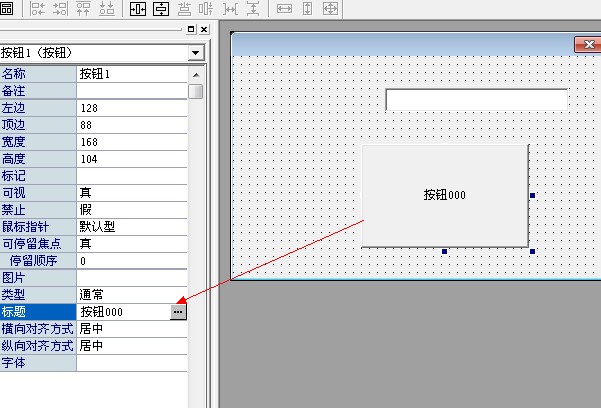Toggle the 可停留焦点 value 真
The height and width of the screenshot is (408, 601).
point(131,243)
